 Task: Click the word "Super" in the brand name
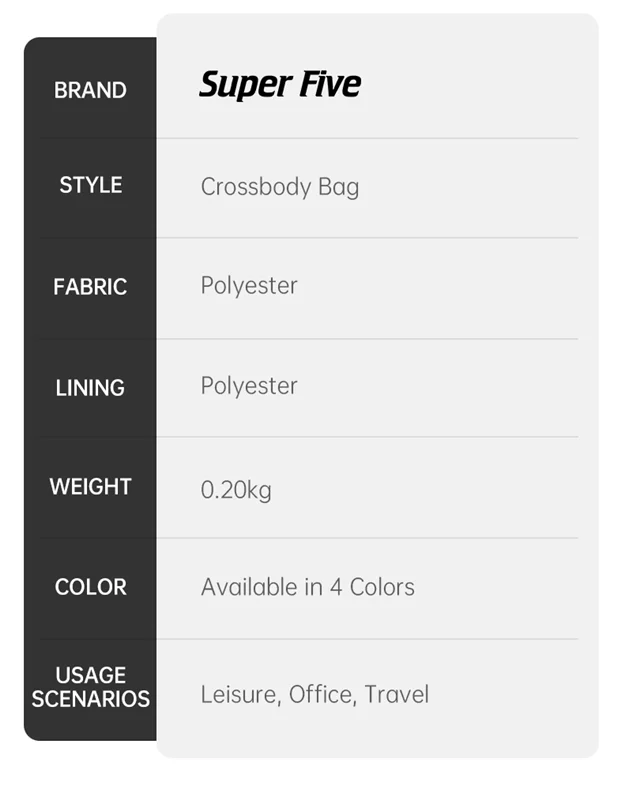coord(238,85)
